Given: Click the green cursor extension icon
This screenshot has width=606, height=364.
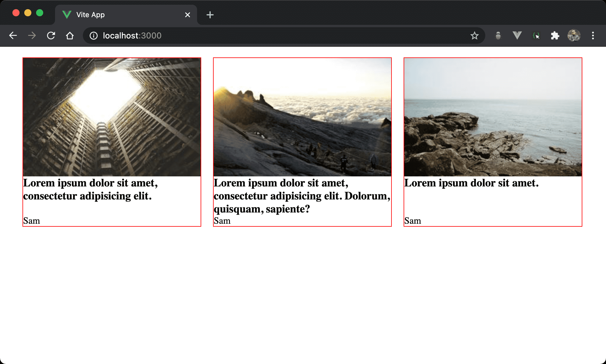Looking at the screenshot, I should [x=536, y=36].
